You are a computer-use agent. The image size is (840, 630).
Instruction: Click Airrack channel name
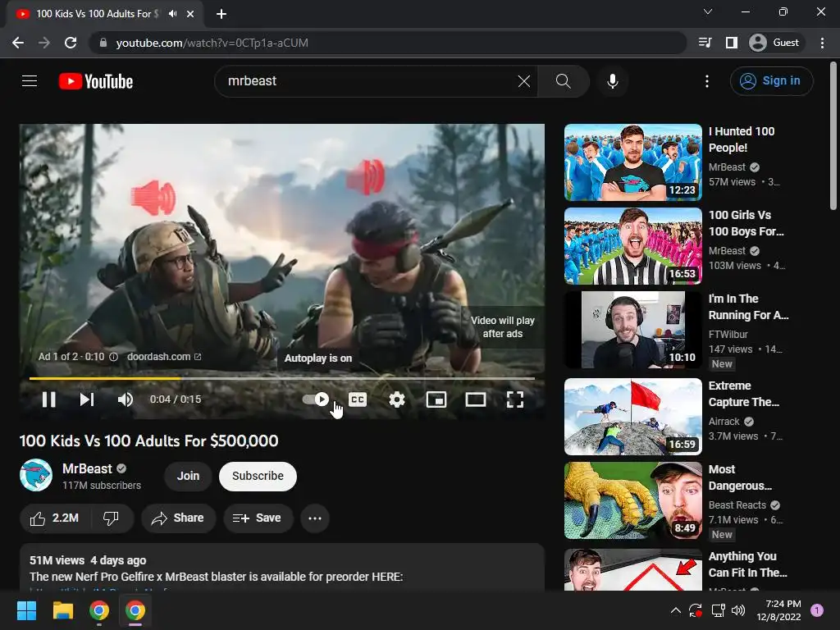(724, 422)
